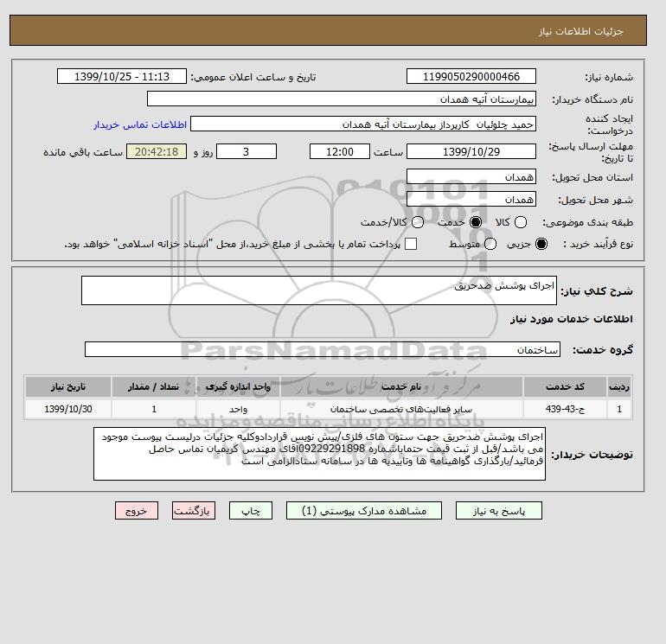Click the واحد اندازه گیری column header

pos(238,386)
